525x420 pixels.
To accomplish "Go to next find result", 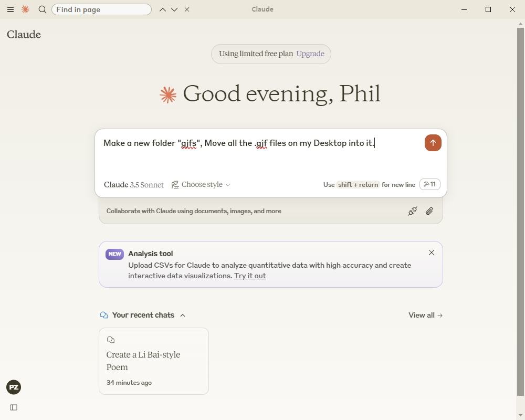I will 174,9.
